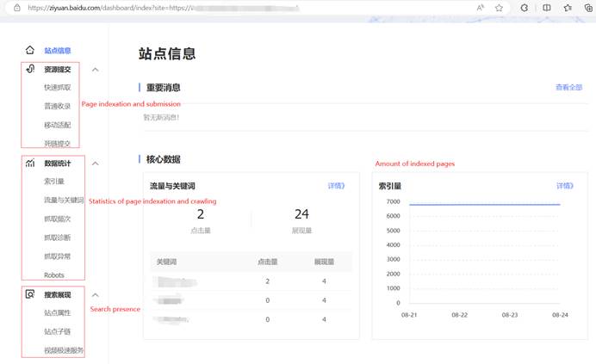This screenshot has height=364, width=596.
Task: Click the 搜索展现 search icon
Action: point(30,294)
